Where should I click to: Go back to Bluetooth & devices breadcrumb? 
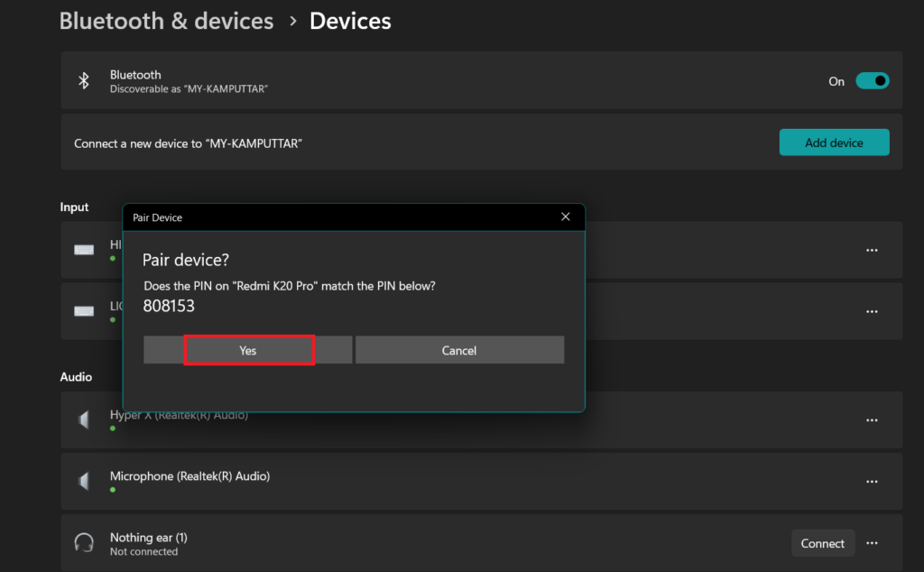coord(166,21)
